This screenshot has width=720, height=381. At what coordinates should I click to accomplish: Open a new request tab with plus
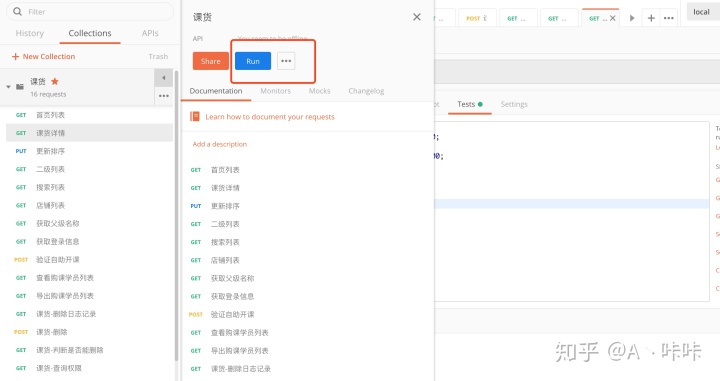point(651,18)
